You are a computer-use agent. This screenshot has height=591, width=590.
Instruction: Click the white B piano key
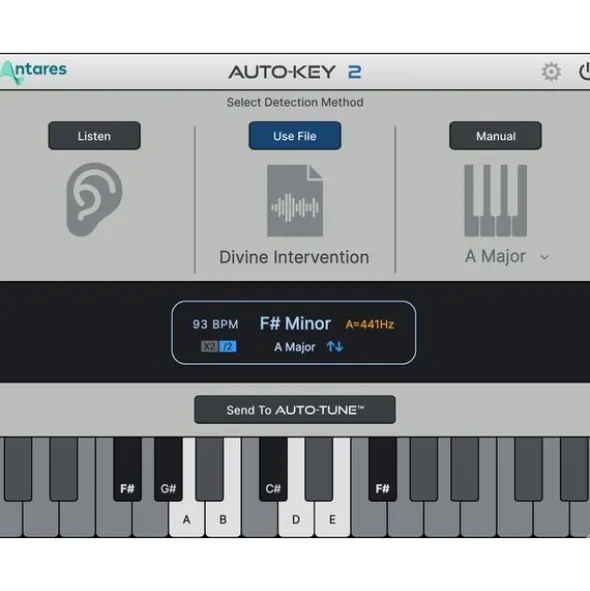pos(223,519)
